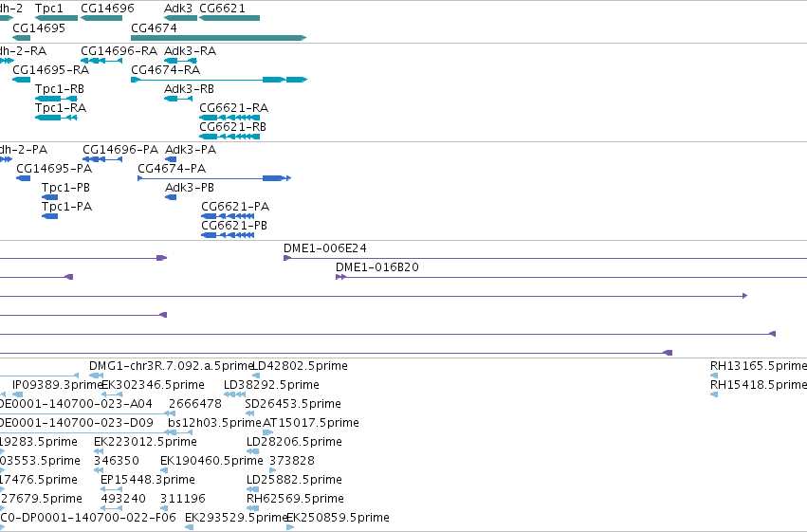Image resolution: width=807 pixels, height=532 pixels.
Task: Click EST RH13165.5prime
Action: [x=759, y=366]
